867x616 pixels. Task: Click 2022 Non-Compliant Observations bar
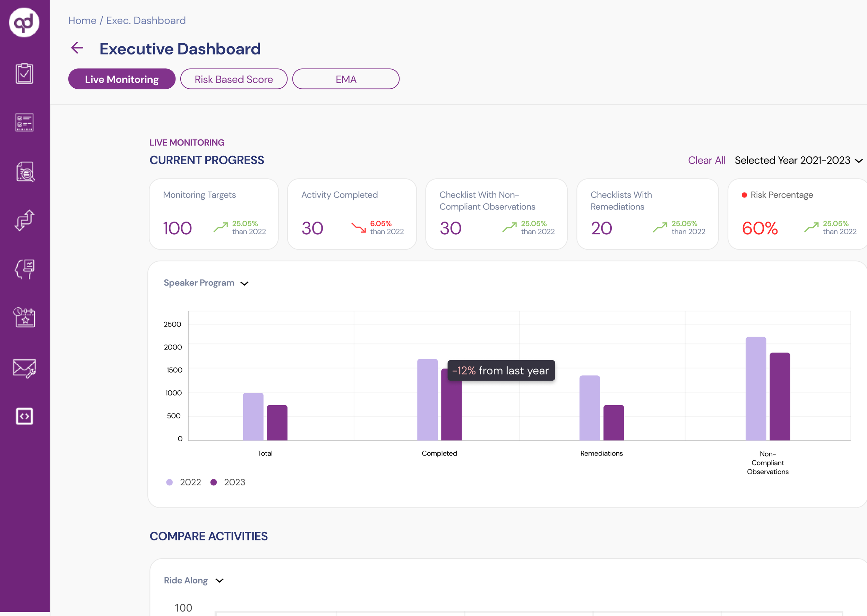(x=756, y=388)
